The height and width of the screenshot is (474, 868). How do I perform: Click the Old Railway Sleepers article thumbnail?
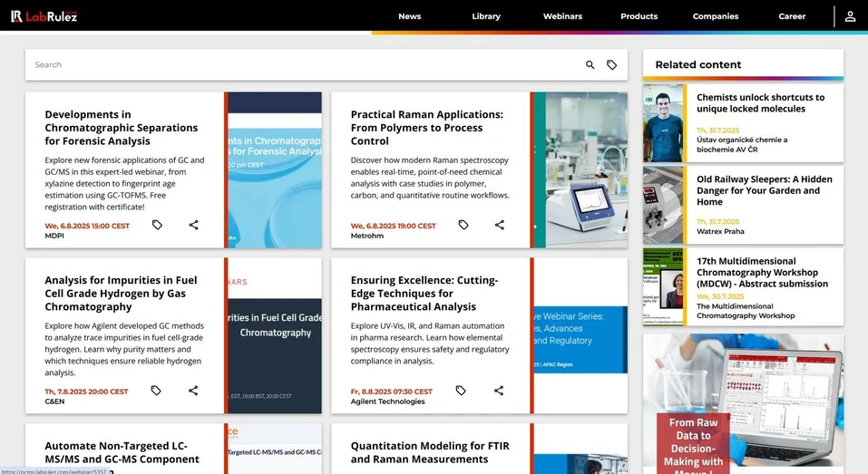(x=663, y=205)
